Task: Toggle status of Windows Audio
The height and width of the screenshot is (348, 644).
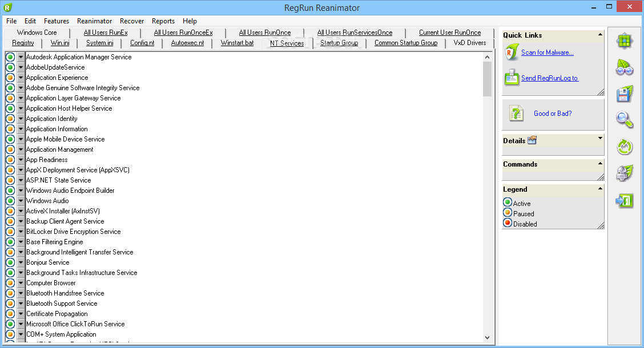Action: (x=10, y=201)
